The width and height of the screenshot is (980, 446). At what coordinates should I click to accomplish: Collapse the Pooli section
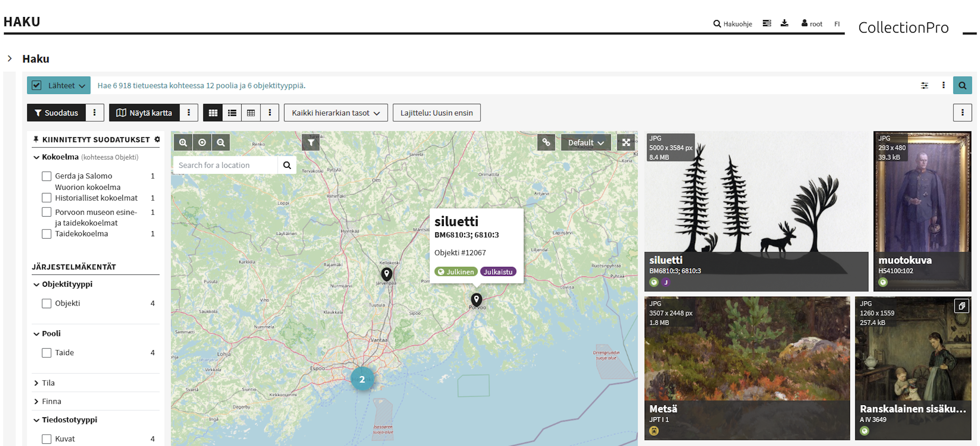point(36,334)
